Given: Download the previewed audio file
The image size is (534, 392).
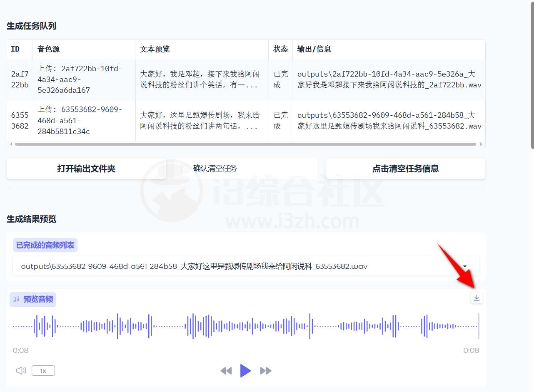Looking at the screenshot, I should point(477,298).
